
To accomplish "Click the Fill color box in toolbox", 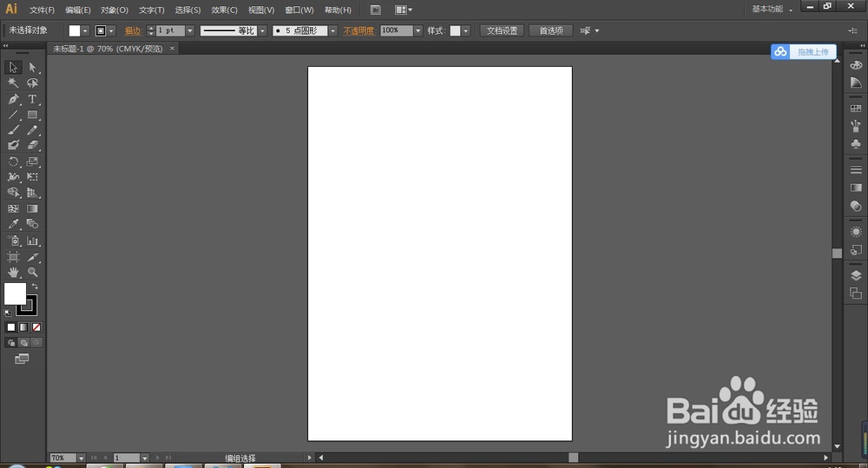I will (15, 293).
